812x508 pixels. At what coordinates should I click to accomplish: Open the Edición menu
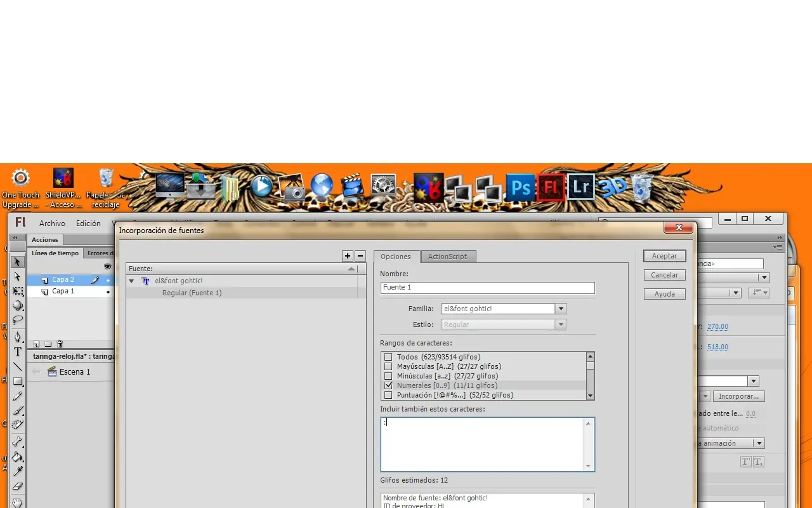pyautogui.click(x=88, y=224)
